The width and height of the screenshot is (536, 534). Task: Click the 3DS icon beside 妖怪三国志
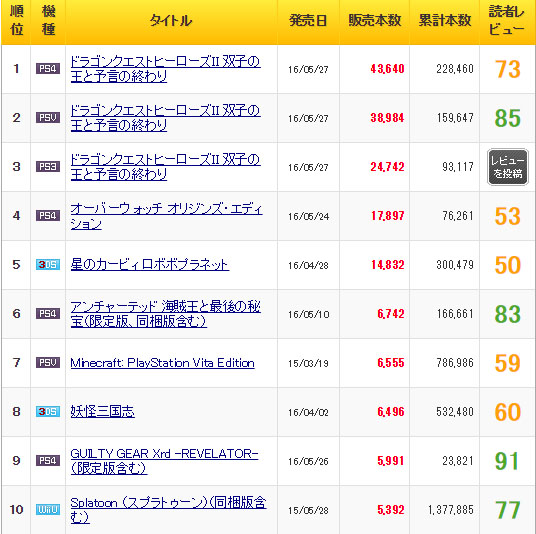(48, 412)
